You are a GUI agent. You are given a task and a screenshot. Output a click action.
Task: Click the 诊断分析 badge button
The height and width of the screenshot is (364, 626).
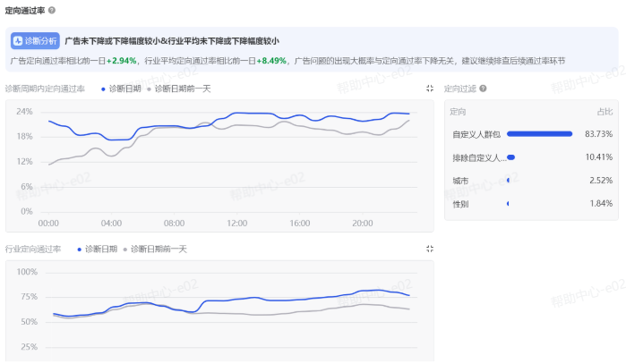pyautogui.click(x=35, y=40)
